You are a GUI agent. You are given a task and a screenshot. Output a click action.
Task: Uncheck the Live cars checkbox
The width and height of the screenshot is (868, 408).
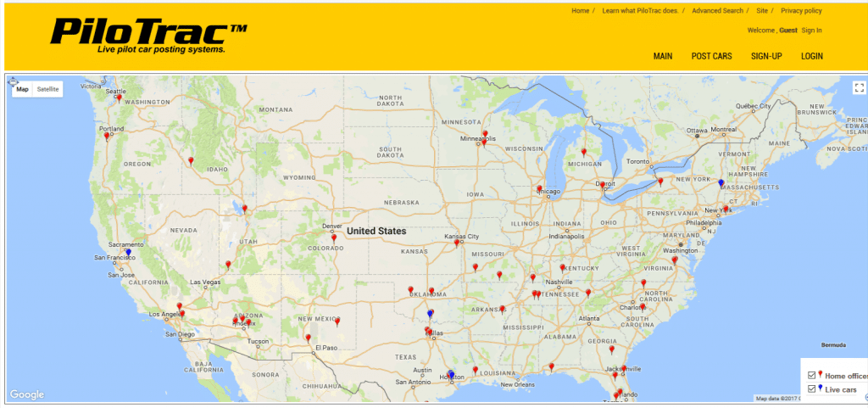811,389
